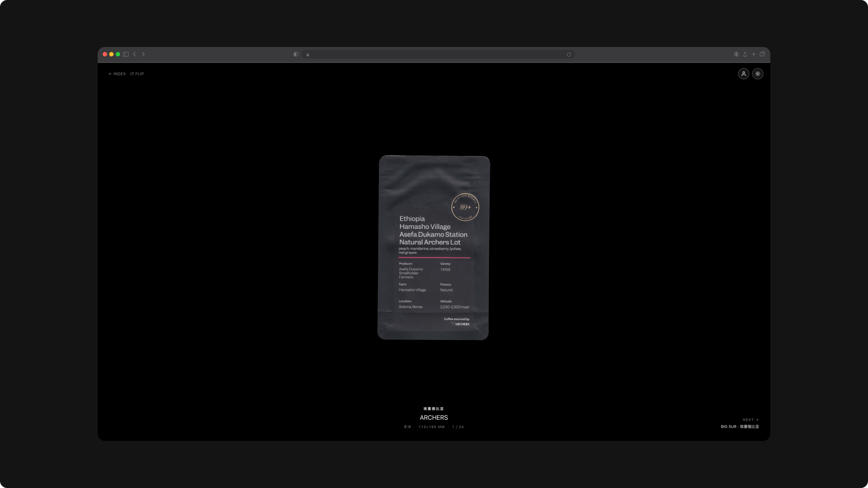Click the Archers coffee bag image

coord(434,248)
